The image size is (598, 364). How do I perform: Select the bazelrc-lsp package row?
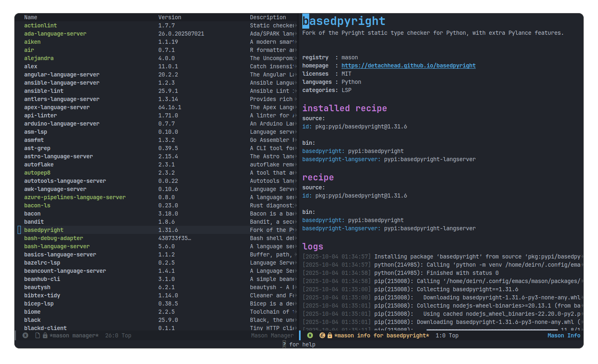click(x=157, y=263)
